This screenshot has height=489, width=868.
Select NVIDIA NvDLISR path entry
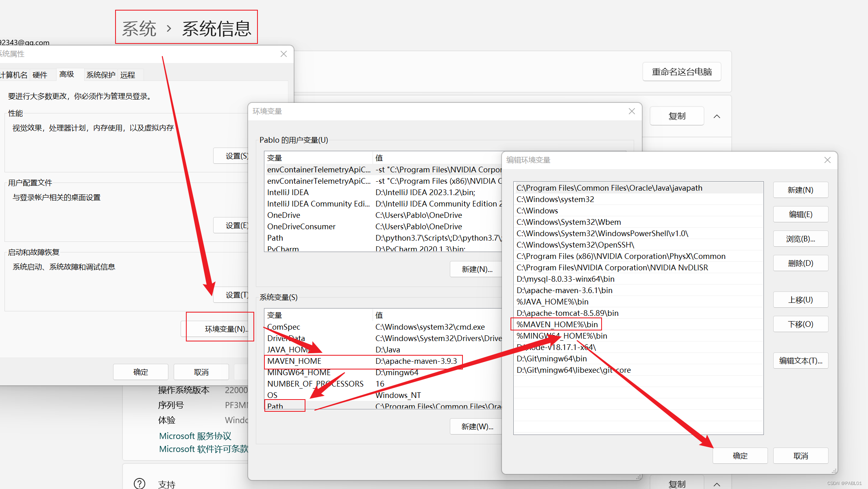638,267
